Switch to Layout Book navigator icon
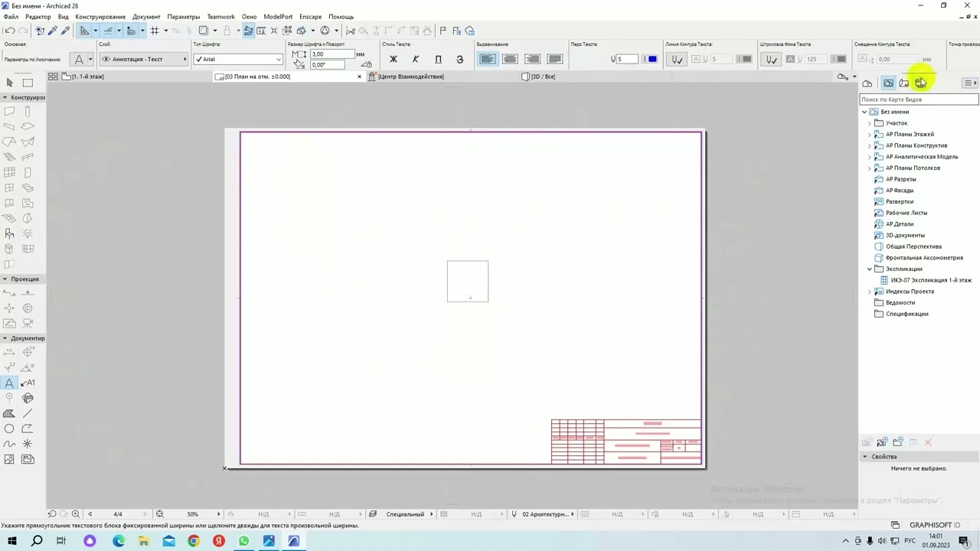980x551 pixels. [x=904, y=83]
